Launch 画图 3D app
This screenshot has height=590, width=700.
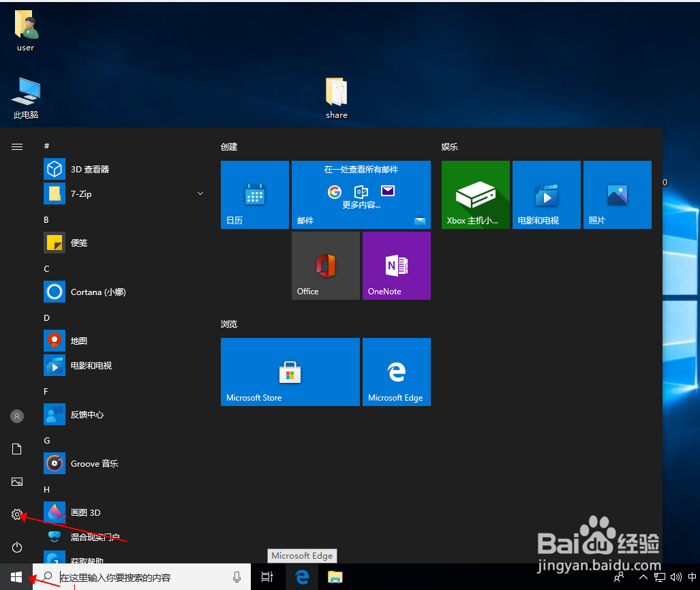point(123,513)
